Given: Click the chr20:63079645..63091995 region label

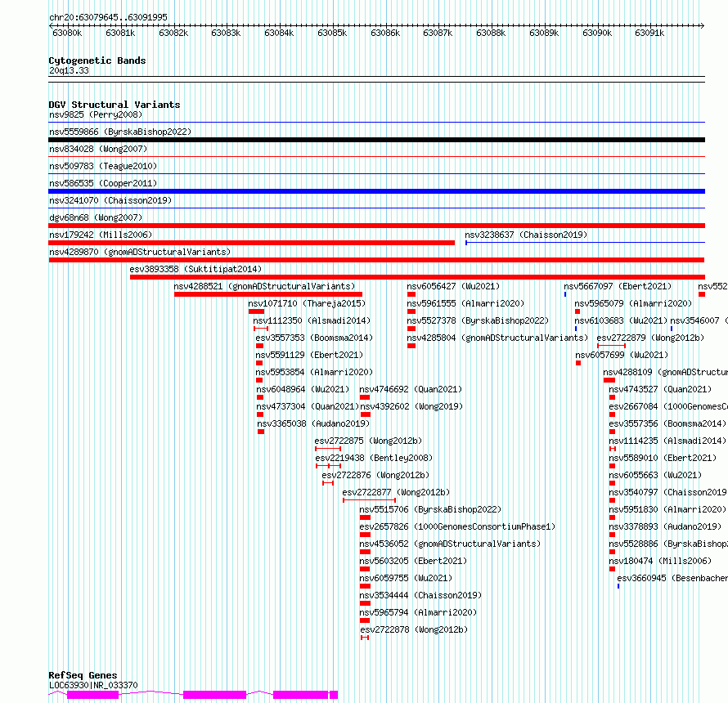Looking at the screenshot, I should click(x=108, y=17).
